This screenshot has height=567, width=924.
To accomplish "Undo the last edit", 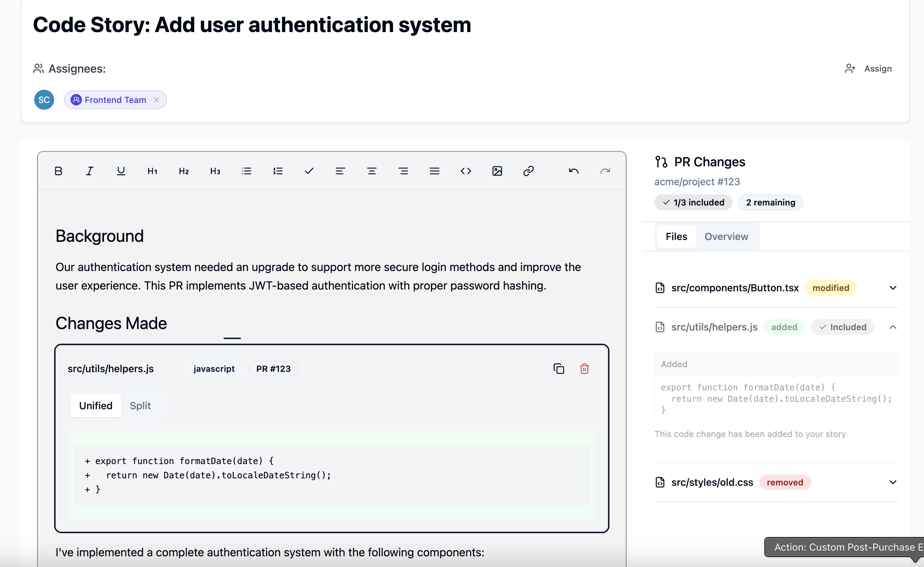I will (574, 171).
